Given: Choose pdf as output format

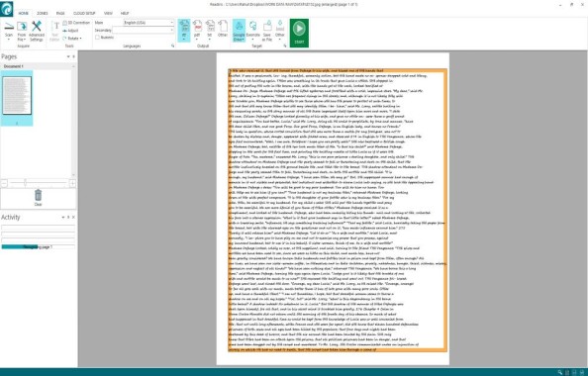Looking at the screenshot, I should point(197,29).
